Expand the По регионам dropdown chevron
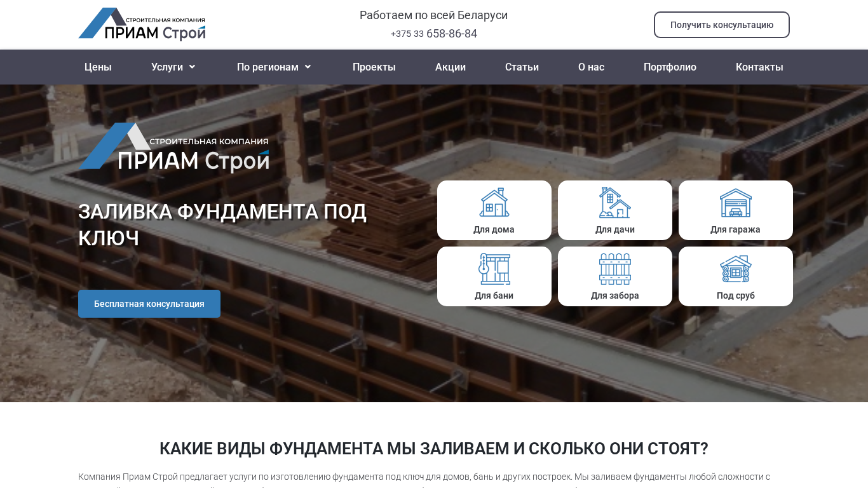868x488 pixels. pos(308,67)
